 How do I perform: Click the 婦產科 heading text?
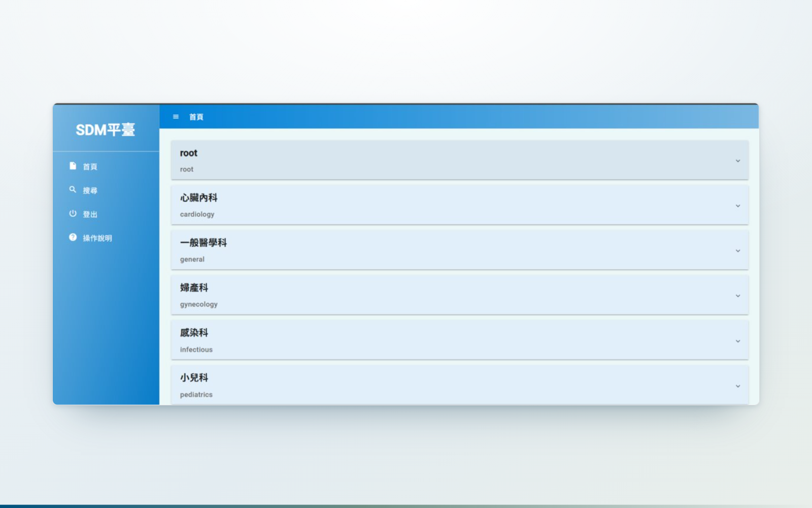(194, 288)
